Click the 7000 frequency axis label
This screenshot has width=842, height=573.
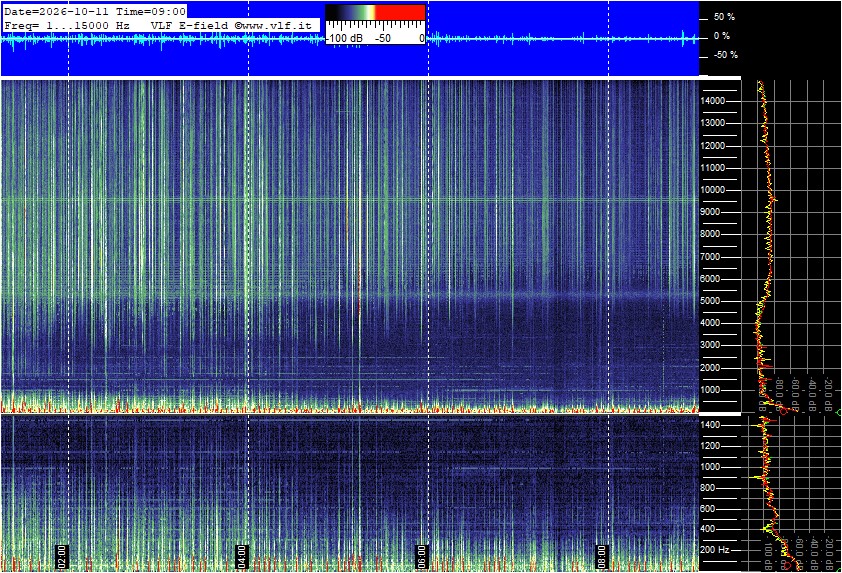(710, 257)
